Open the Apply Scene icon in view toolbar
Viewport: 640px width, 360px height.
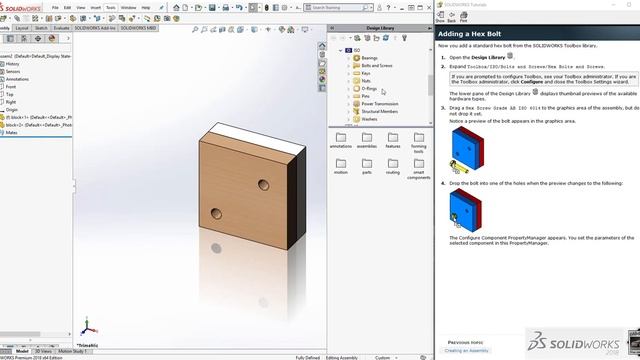coord(291,29)
